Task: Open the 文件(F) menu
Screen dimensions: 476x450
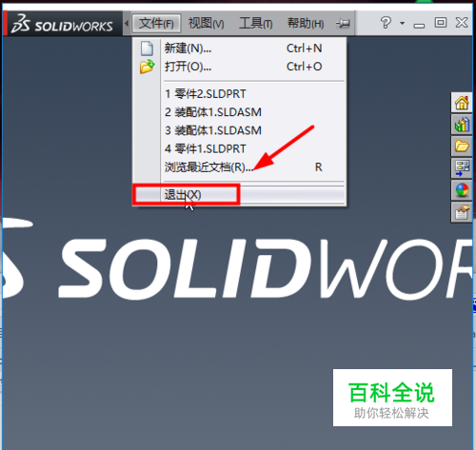Action: pos(156,24)
